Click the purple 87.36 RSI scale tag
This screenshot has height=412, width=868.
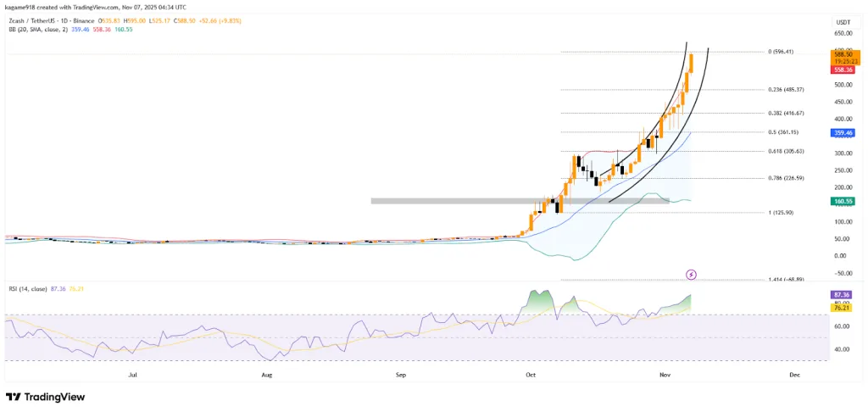[841, 296]
